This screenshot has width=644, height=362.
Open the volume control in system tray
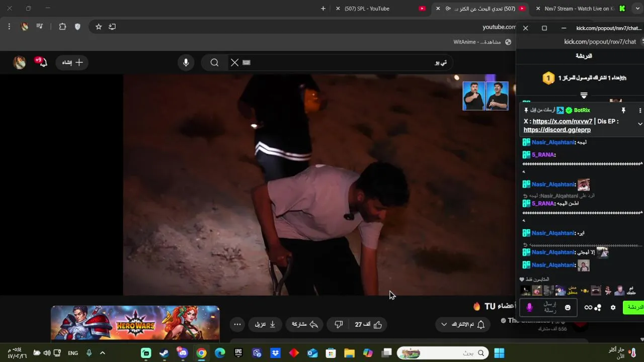coord(47,353)
